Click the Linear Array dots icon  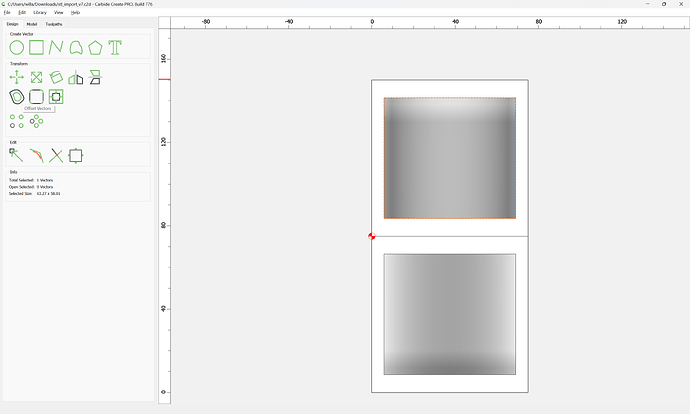[x=17, y=121]
